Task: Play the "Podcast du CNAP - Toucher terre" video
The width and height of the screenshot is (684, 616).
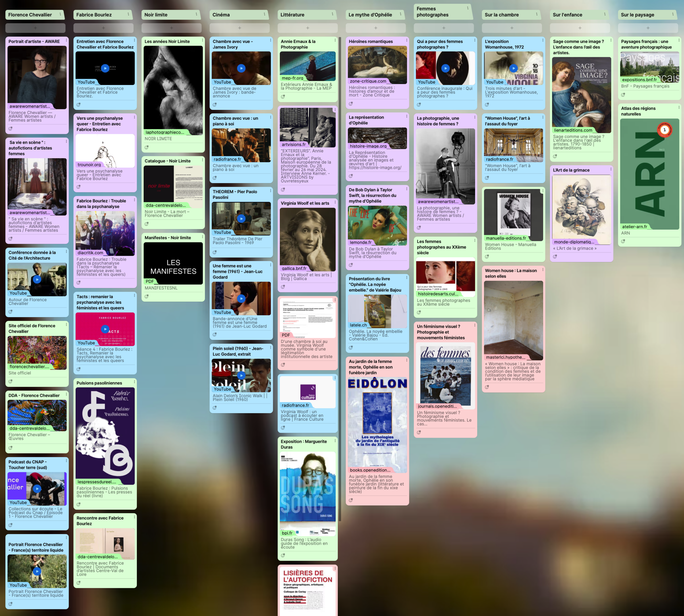Action: point(37,489)
